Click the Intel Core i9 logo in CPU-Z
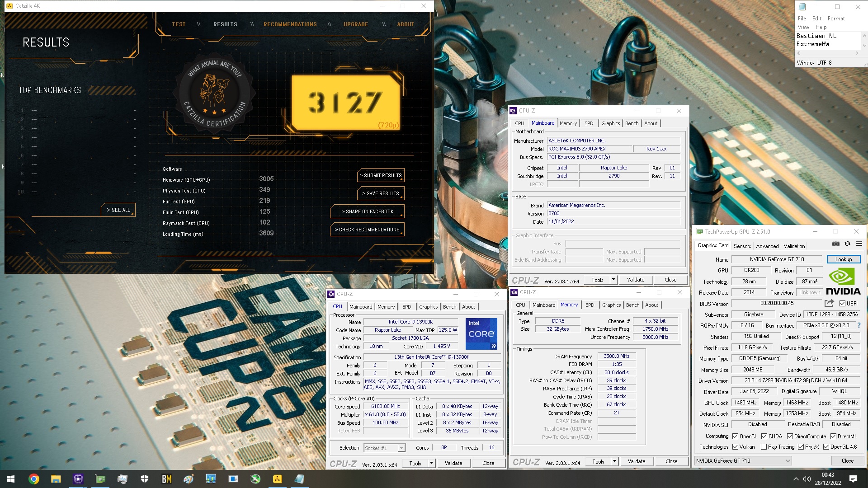This screenshot has width=868, height=488. point(481,334)
